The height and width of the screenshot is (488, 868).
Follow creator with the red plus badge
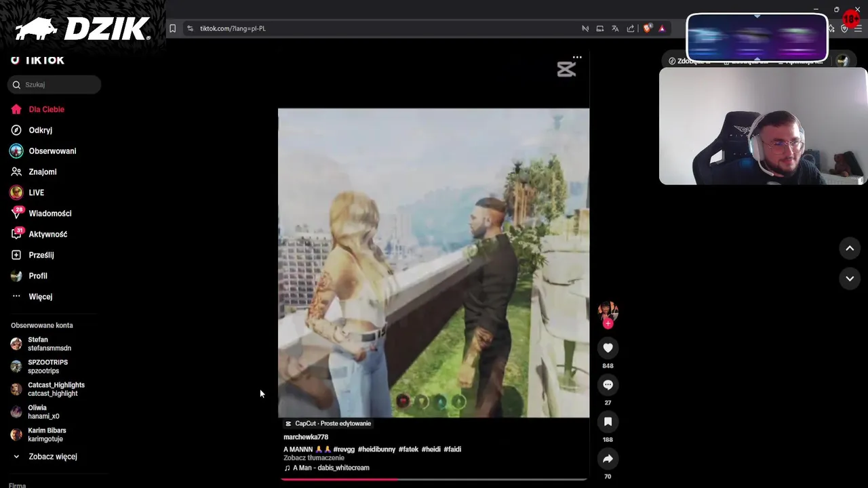click(x=608, y=324)
